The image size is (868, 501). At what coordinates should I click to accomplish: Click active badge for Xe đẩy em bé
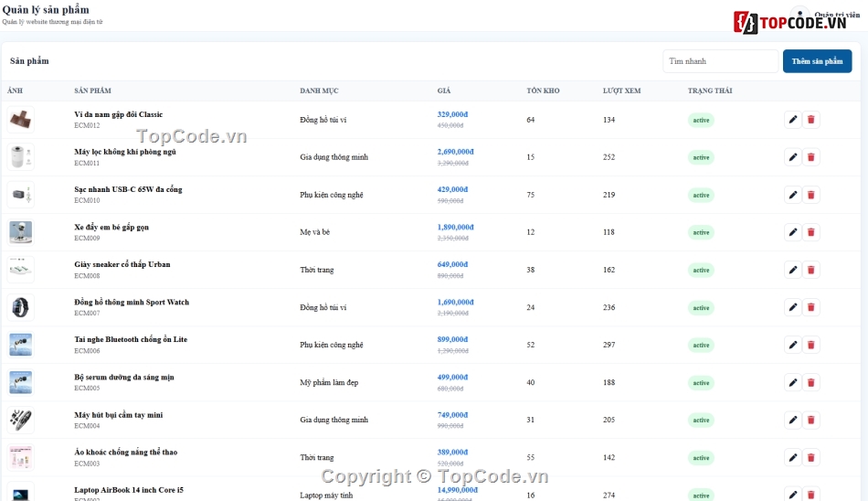(701, 233)
